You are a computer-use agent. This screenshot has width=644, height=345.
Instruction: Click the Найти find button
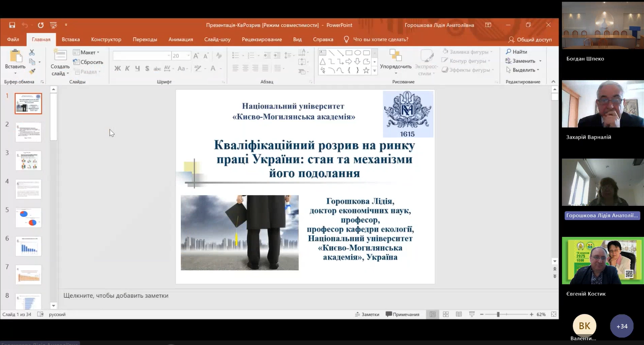pyautogui.click(x=517, y=52)
